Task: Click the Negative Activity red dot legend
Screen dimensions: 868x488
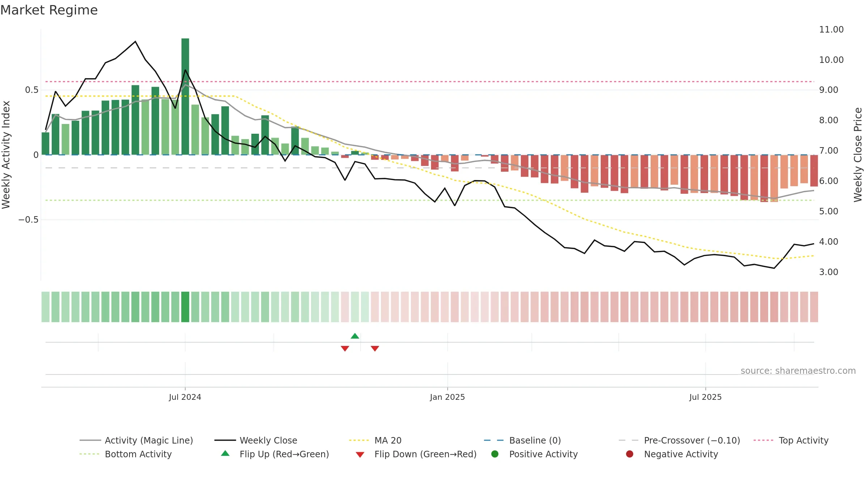Action: pos(630,454)
